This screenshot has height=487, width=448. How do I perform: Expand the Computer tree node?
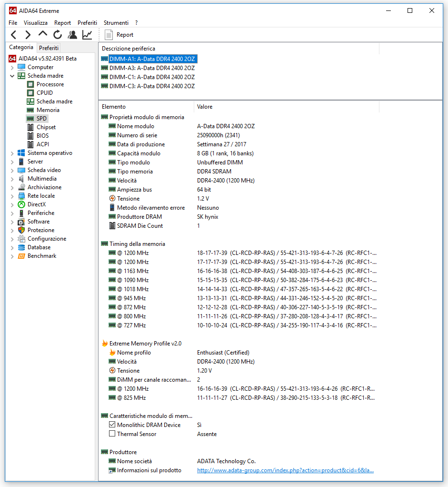click(12, 67)
